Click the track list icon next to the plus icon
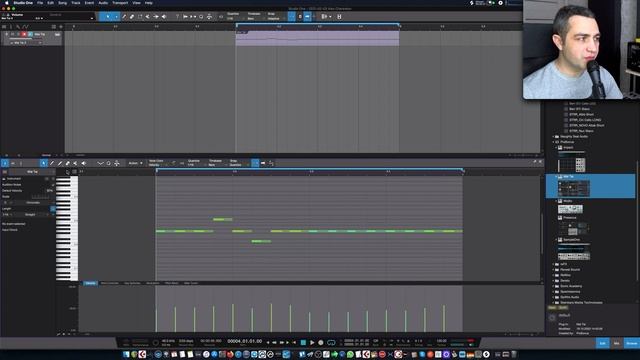This screenshot has width=640, height=360. click(53, 27)
